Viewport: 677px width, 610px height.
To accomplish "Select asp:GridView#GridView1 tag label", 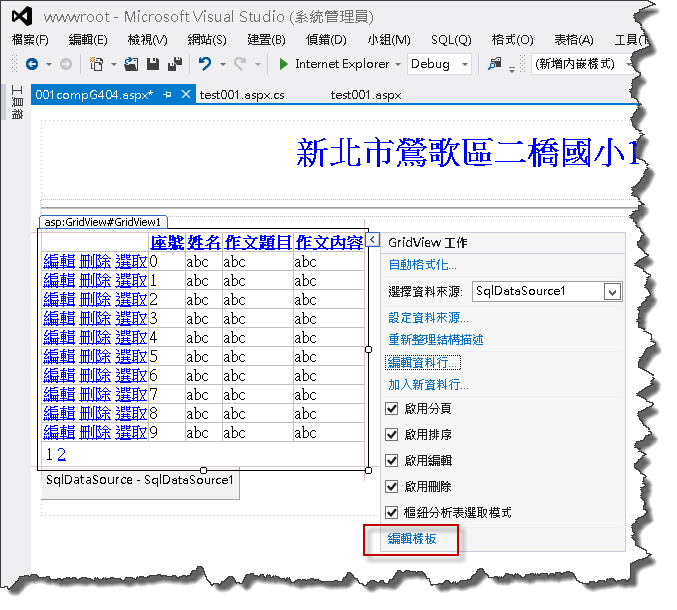I will coord(103,222).
